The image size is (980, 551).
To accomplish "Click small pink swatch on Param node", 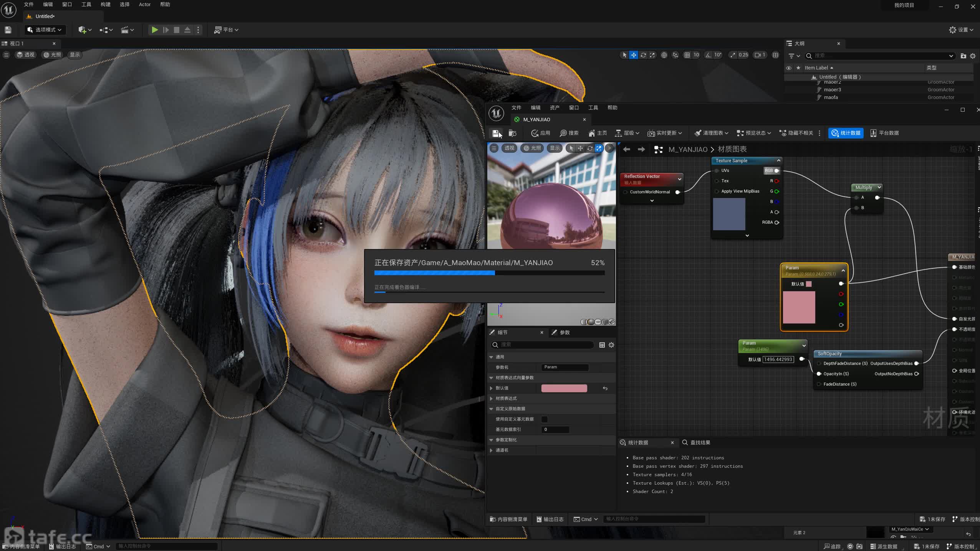I will tap(809, 284).
